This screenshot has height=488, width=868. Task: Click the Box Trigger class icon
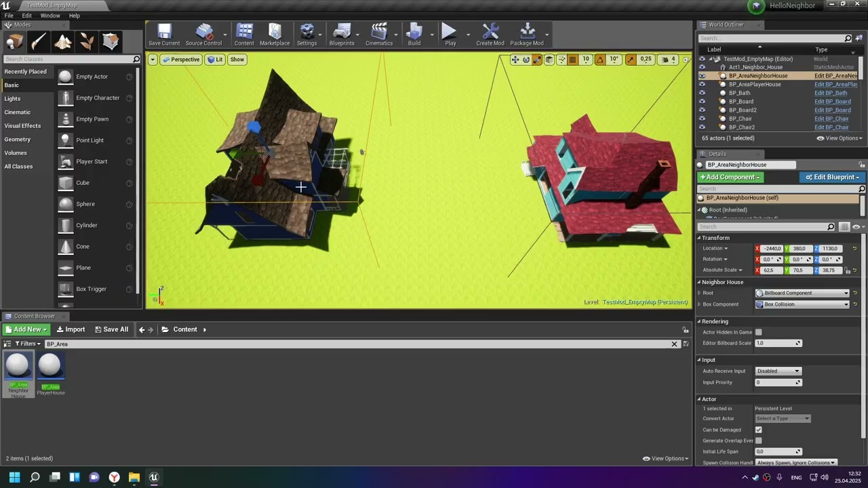[x=65, y=289]
